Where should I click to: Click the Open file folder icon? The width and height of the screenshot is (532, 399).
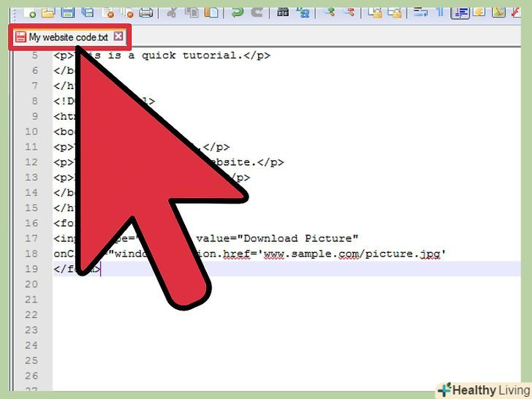click(x=48, y=12)
